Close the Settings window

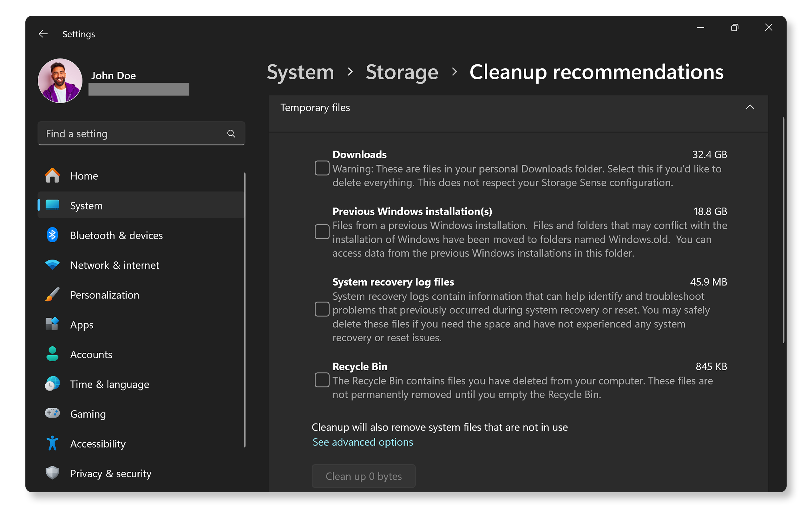tap(769, 28)
